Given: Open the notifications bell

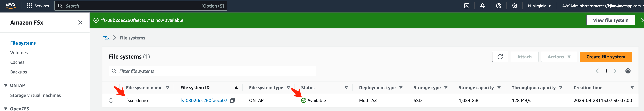Looking at the screenshot, I should [483, 6].
